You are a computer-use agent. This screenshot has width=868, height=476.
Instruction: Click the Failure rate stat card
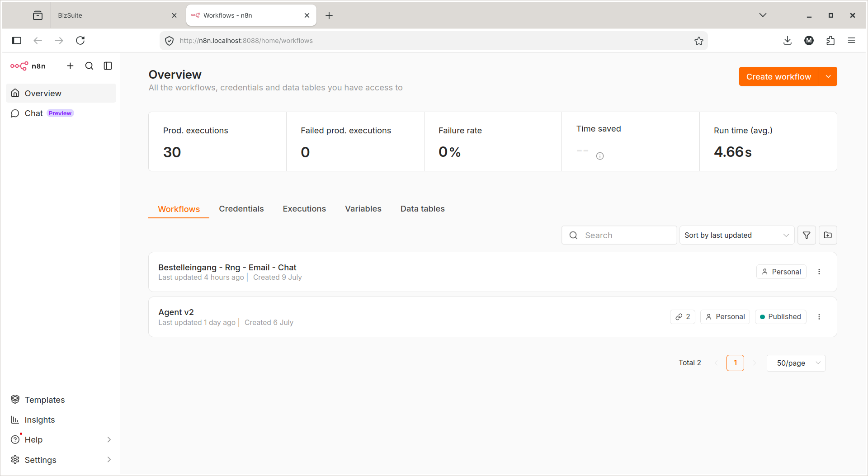493,141
